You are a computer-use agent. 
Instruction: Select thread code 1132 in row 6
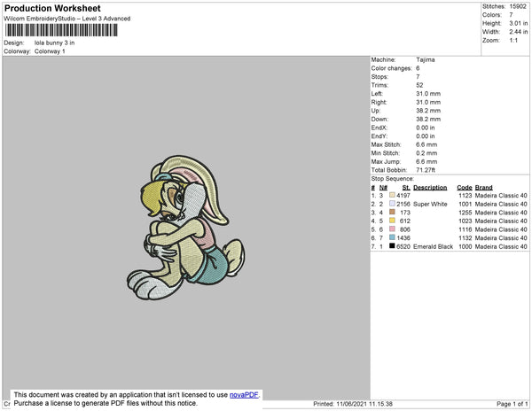click(465, 238)
